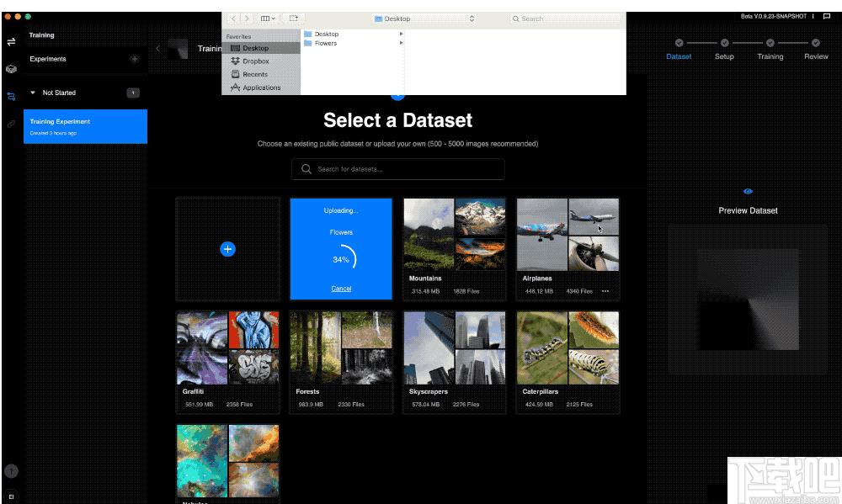
Task: Click the back chevron beside the experiment thumbnail
Action: click(158, 48)
